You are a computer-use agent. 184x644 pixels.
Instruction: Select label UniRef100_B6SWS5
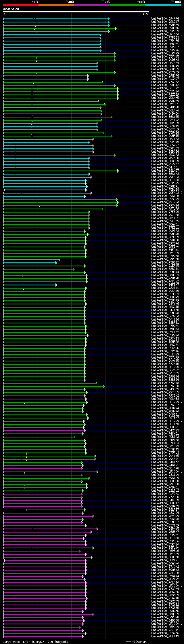pos(165,117)
